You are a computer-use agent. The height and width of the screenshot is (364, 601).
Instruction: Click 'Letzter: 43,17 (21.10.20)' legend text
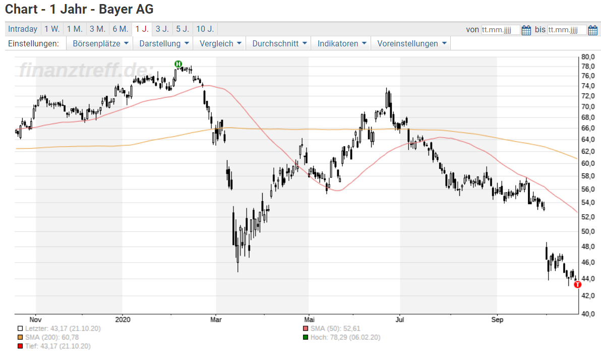coord(63,328)
